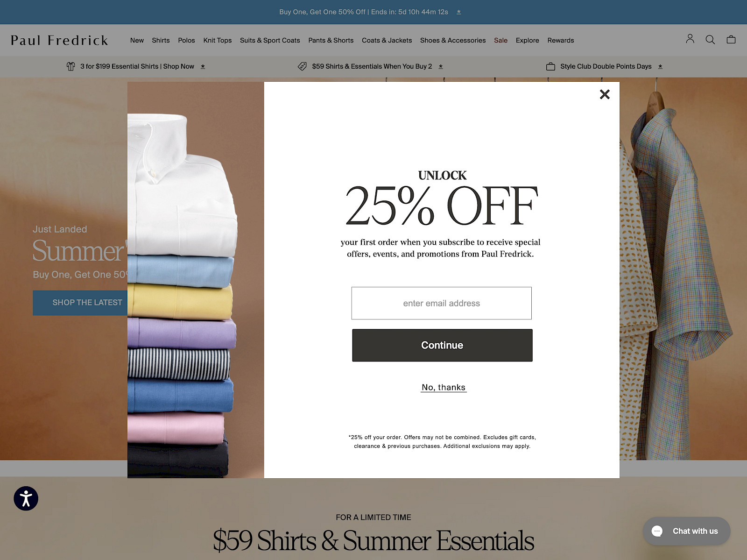Click the bag icon beside Style Club
Image resolution: width=747 pixels, height=560 pixels.
pos(551,66)
